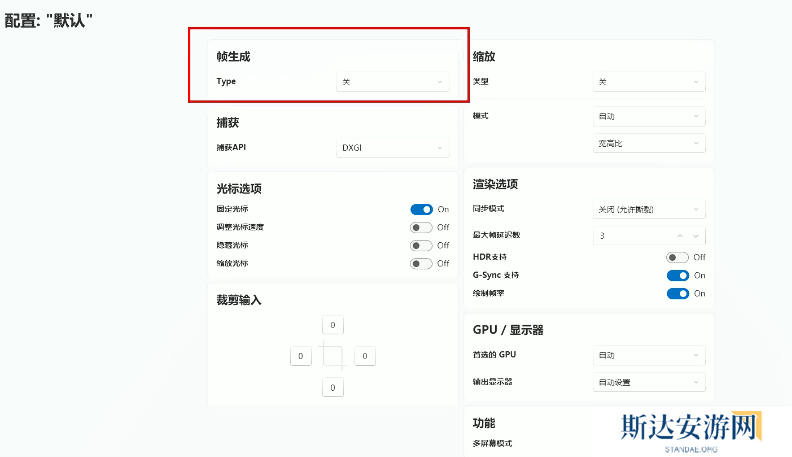
Task: Turn on the 缩放光标 toggle
Action: click(x=421, y=264)
